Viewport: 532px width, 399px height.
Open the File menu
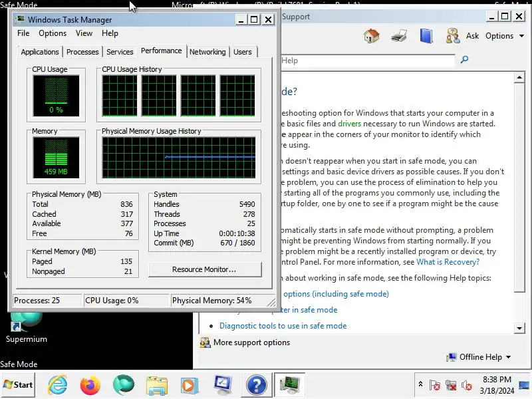tap(23, 33)
